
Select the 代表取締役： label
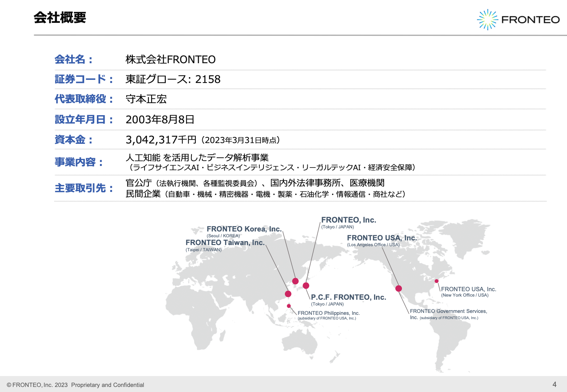point(84,99)
